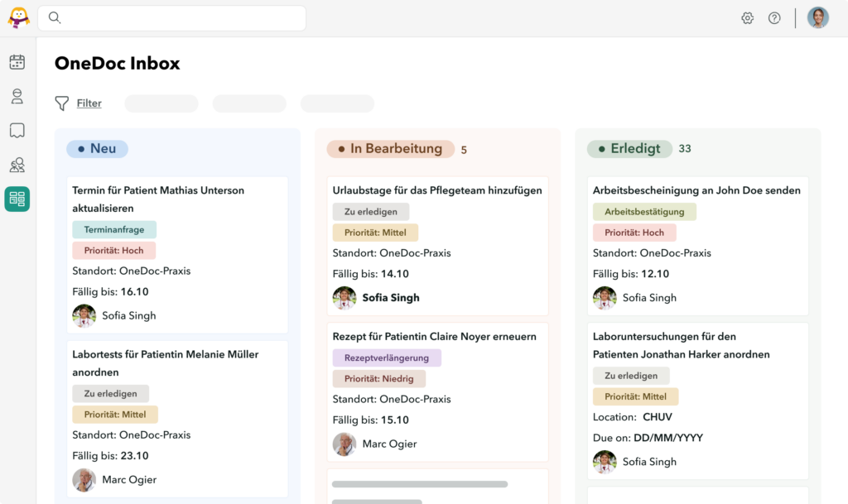Click due date 14.10
The height and width of the screenshot is (504, 848).
[395, 274]
